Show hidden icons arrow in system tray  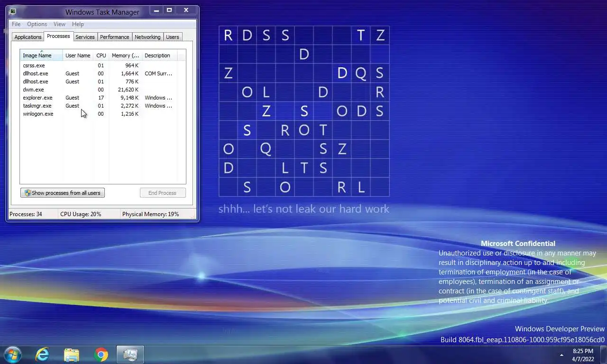[561, 355]
